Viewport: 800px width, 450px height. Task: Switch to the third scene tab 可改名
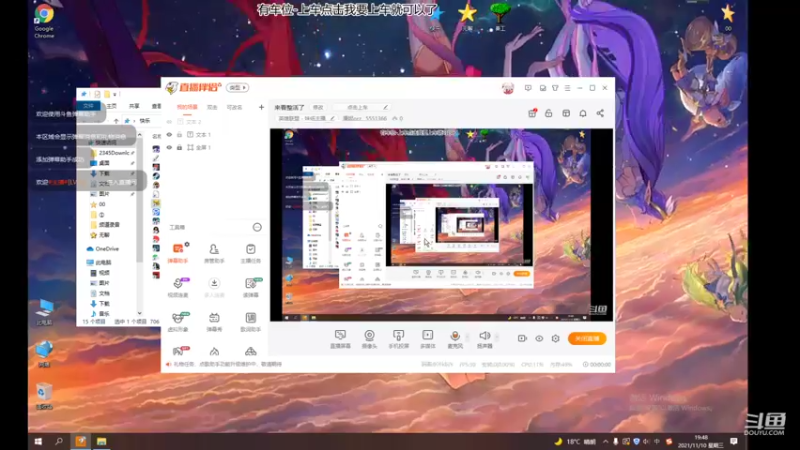tap(234, 107)
